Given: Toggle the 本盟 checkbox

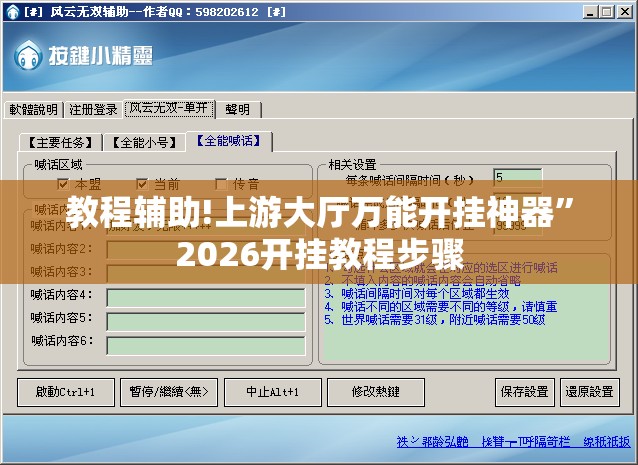Looking at the screenshot, I should pyautogui.click(x=63, y=184).
